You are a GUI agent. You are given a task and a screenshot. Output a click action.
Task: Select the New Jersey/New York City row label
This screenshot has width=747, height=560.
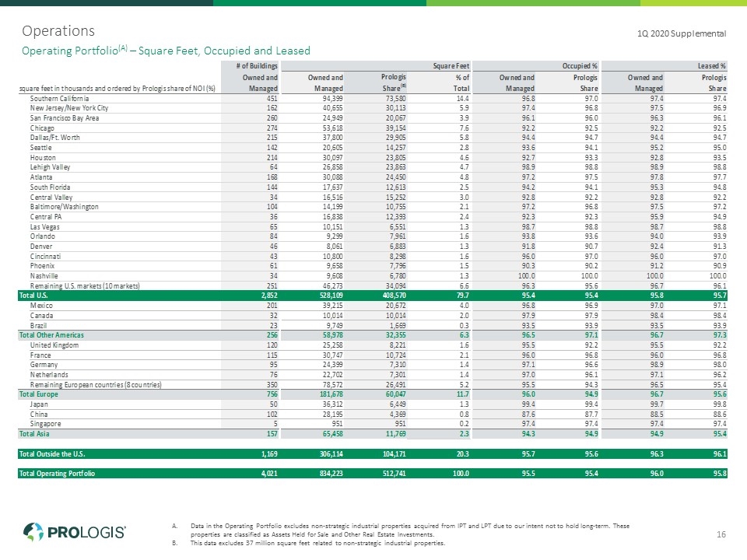(69, 108)
